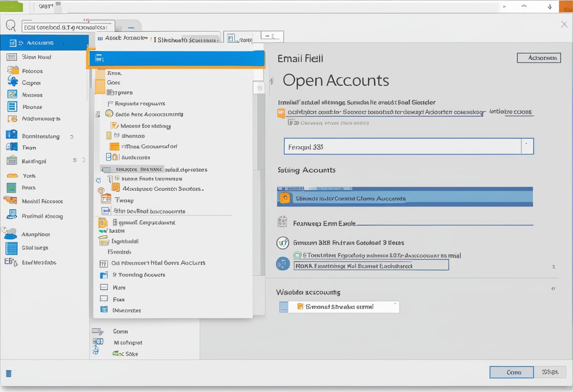This screenshot has width=573, height=392.
Task: Click the magnifier search icon at top left
Action: [10, 26]
